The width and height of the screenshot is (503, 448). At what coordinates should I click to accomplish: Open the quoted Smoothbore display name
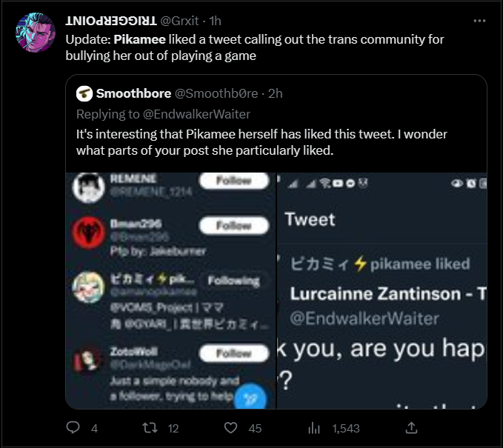click(x=133, y=93)
